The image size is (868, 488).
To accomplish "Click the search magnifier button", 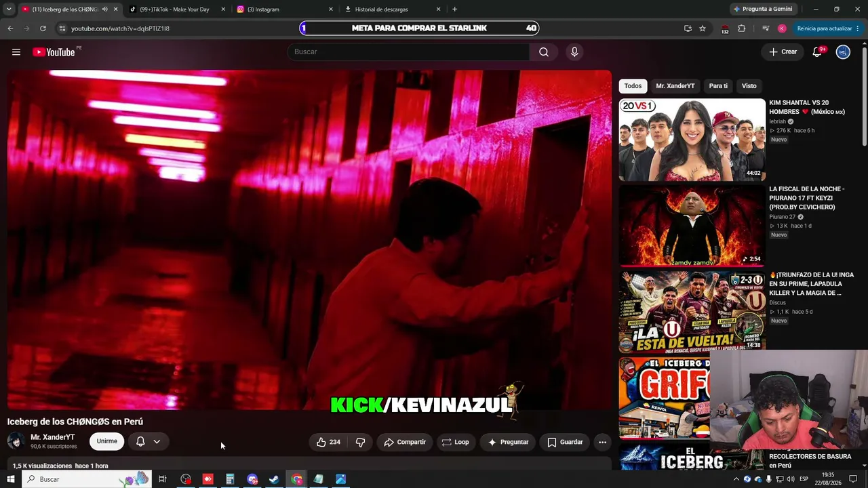I will point(544,52).
